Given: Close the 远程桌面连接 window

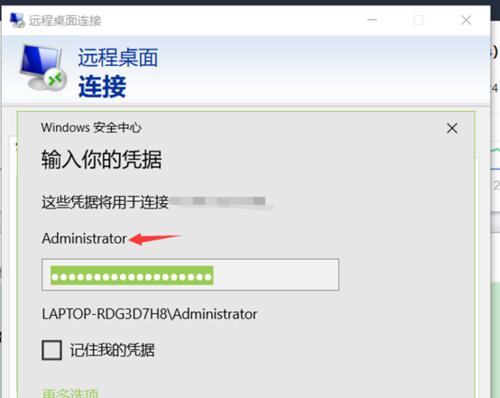Looking at the screenshot, I should (466, 20).
